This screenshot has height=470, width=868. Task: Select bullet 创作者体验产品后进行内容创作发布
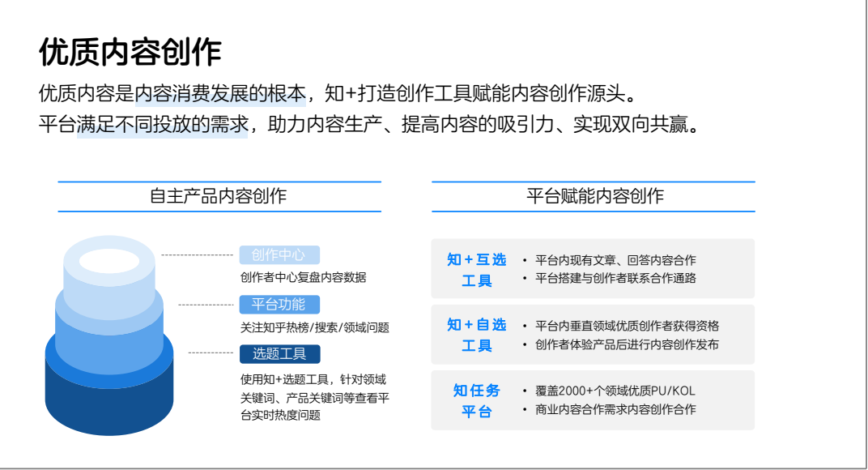628,344
